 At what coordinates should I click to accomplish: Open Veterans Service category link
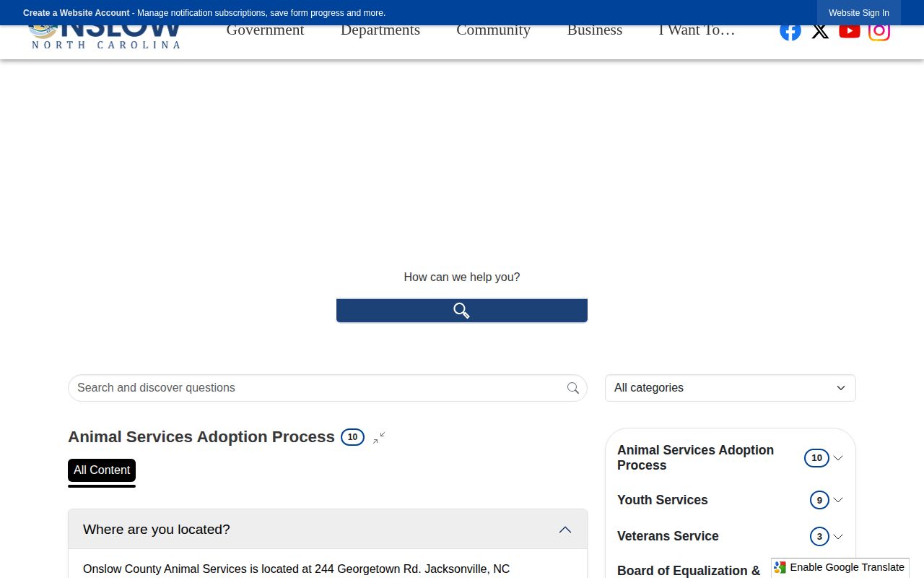(668, 536)
